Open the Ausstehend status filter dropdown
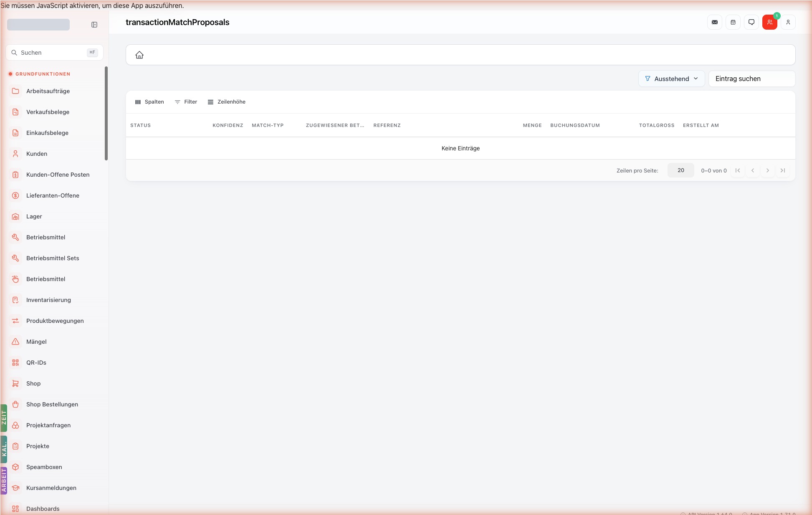 [x=671, y=79]
